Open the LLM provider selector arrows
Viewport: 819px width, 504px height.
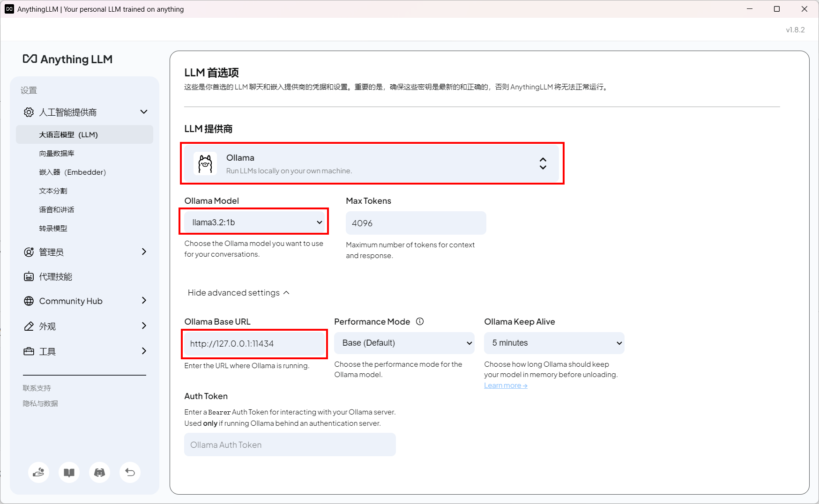pos(543,163)
